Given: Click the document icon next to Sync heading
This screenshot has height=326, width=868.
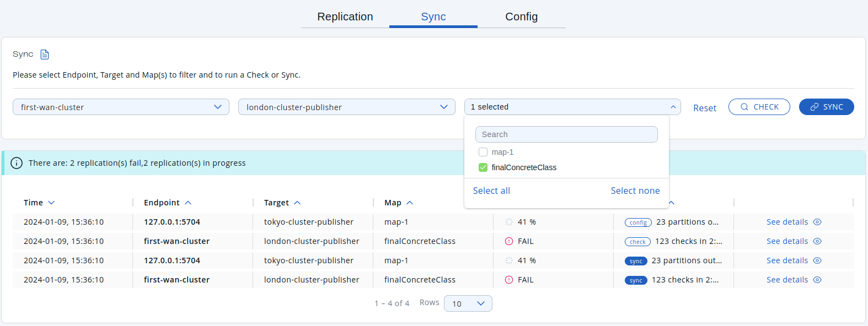Looking at the screenshot, I should click(x=45, y=55).
